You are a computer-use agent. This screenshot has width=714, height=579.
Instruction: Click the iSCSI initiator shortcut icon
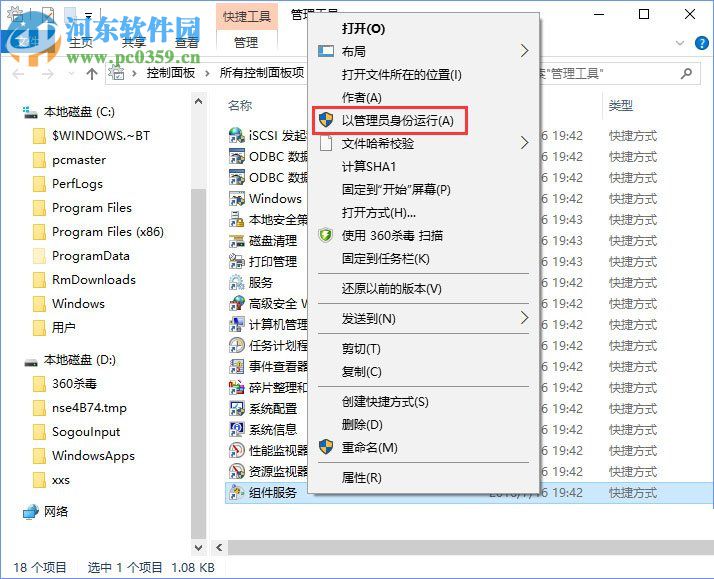pos(237,135)
